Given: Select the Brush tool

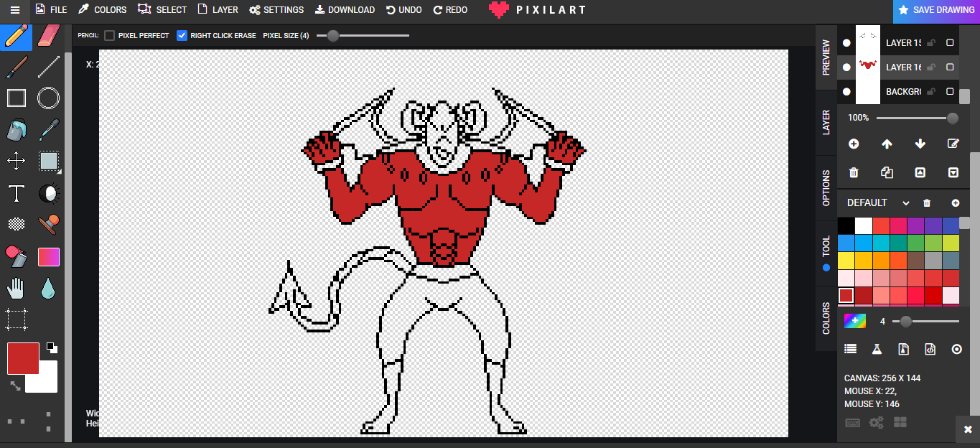Looking at the screenshot, I should [x=16, y=67].
